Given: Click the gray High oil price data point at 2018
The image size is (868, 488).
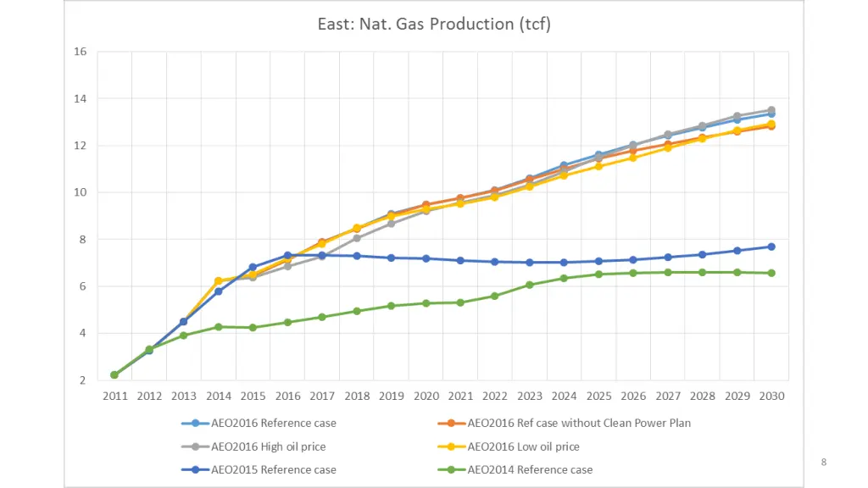Looking at the screenshot, I should (357, 238).
